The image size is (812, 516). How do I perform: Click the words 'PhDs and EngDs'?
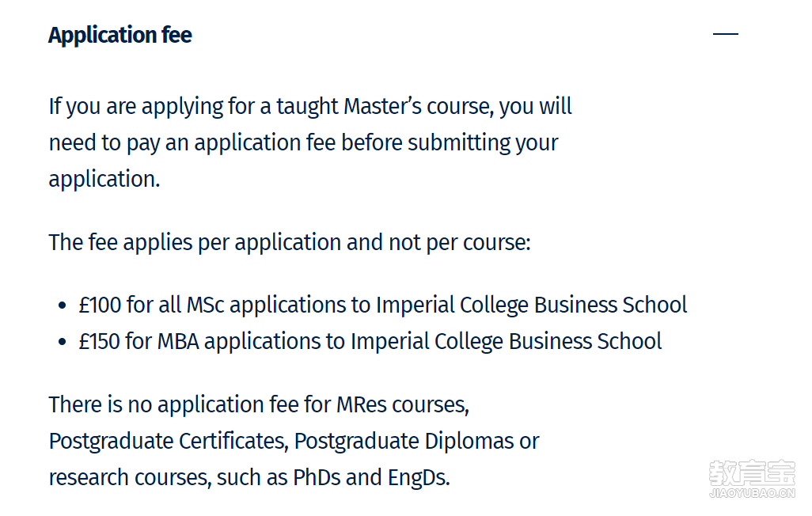point(371,478)
